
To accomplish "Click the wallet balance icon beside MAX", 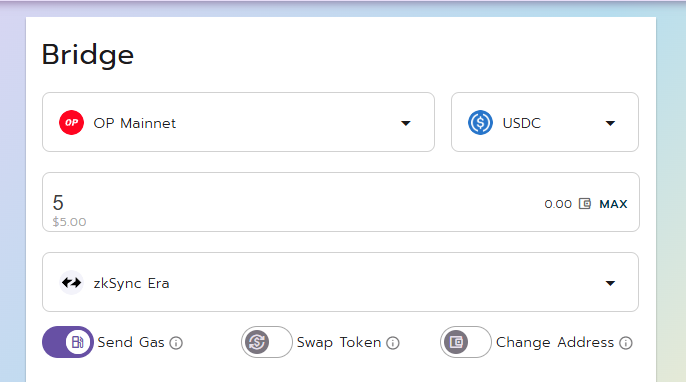I will [x=585, y=203].
